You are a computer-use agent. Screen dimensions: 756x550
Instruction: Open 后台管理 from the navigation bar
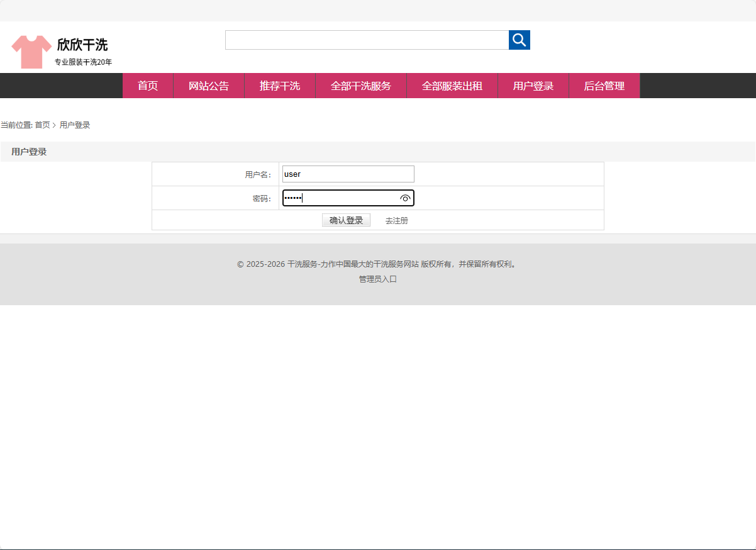click(604, 86)
